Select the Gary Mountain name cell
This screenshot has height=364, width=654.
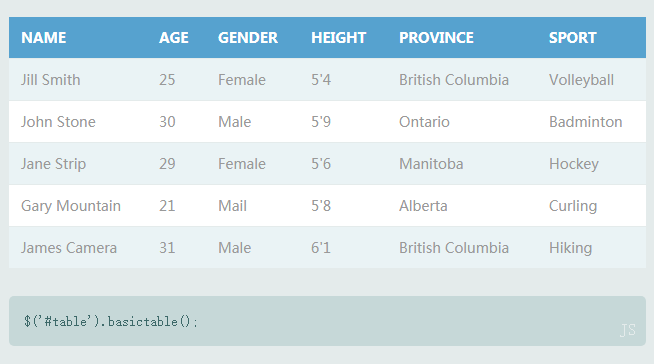click(71, 206)
